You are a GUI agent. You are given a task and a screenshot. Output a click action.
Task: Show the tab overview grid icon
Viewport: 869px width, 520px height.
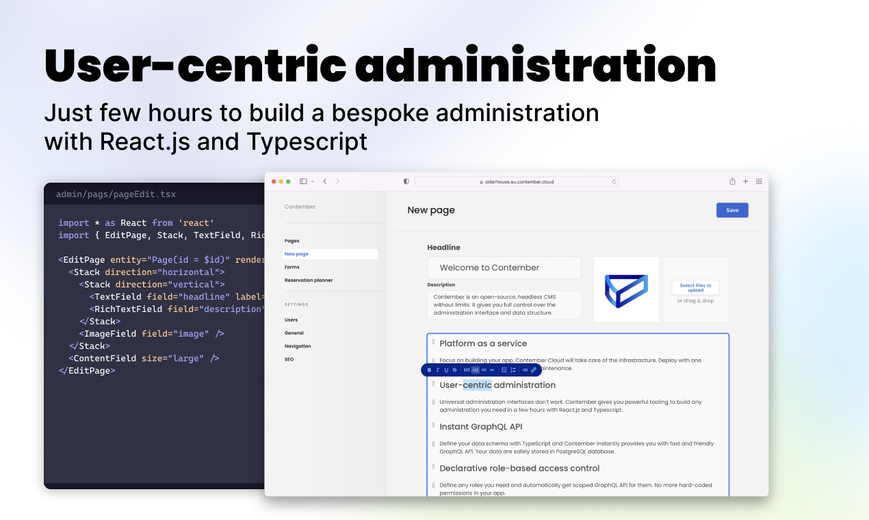[759, 181]
